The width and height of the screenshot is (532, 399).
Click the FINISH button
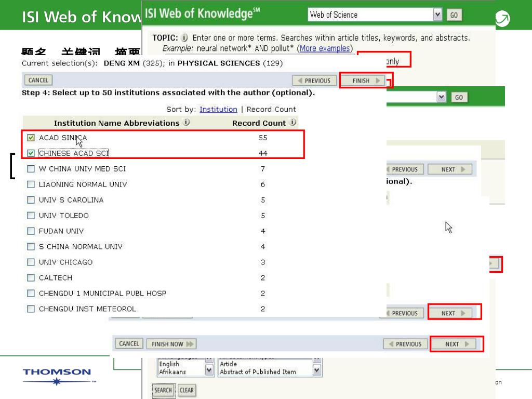click(x=363, y=81)
